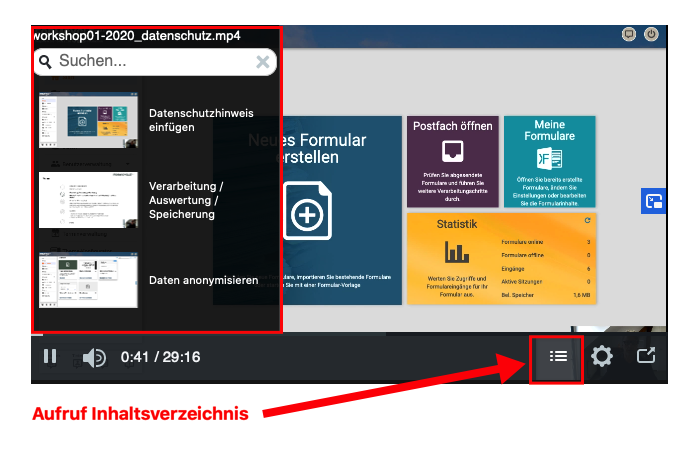Select the Daten anonymisieren chapter thumbnail

click(88, 279)
